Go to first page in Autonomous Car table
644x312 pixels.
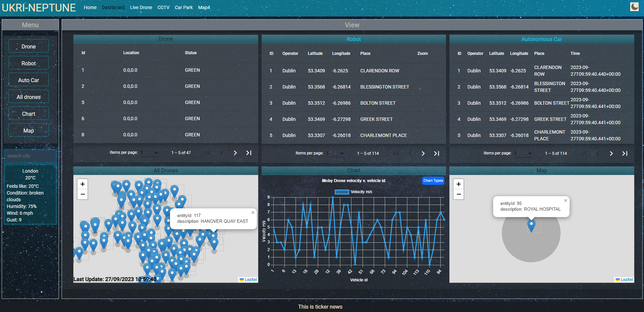pyautogui.click(x=584, y=153)
